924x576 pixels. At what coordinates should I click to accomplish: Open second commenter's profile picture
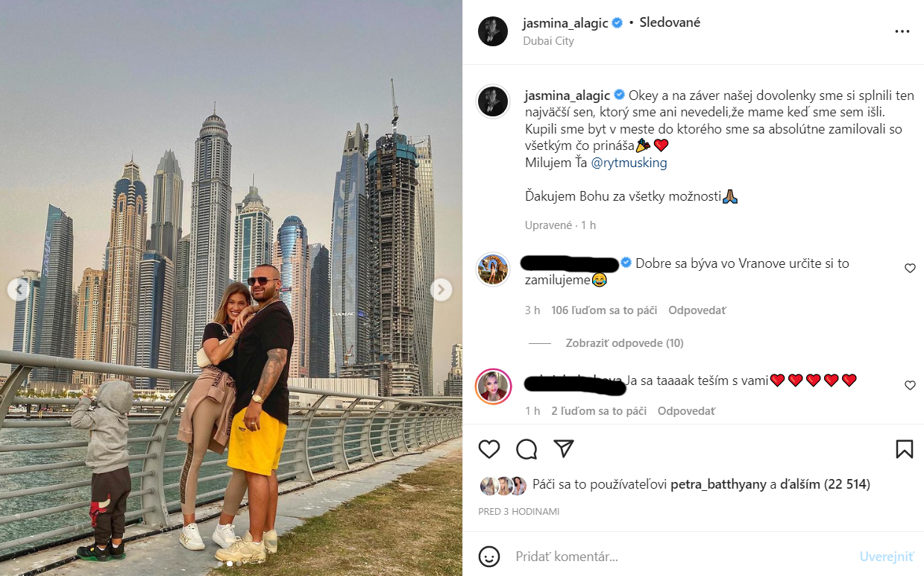493,386
